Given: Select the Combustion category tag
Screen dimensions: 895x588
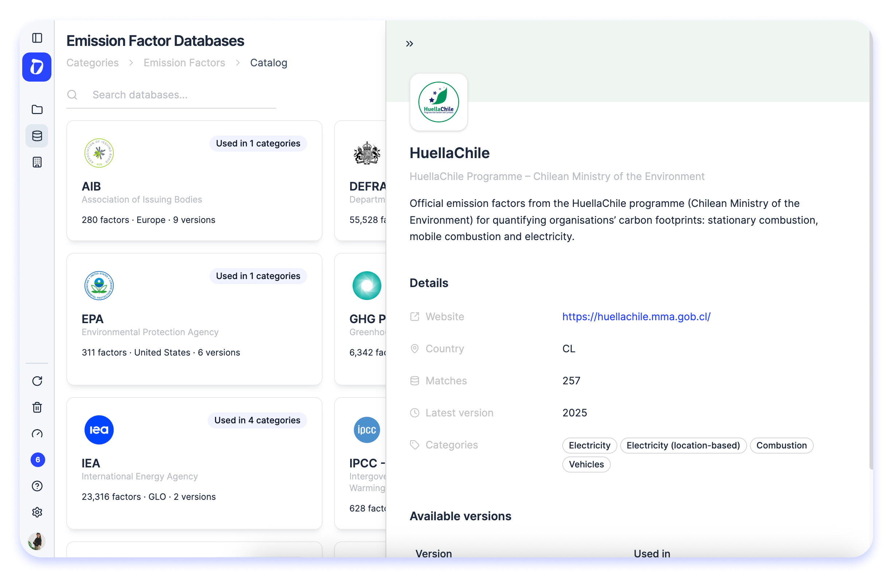Looking at the screenshot, I should click(782, 446).
